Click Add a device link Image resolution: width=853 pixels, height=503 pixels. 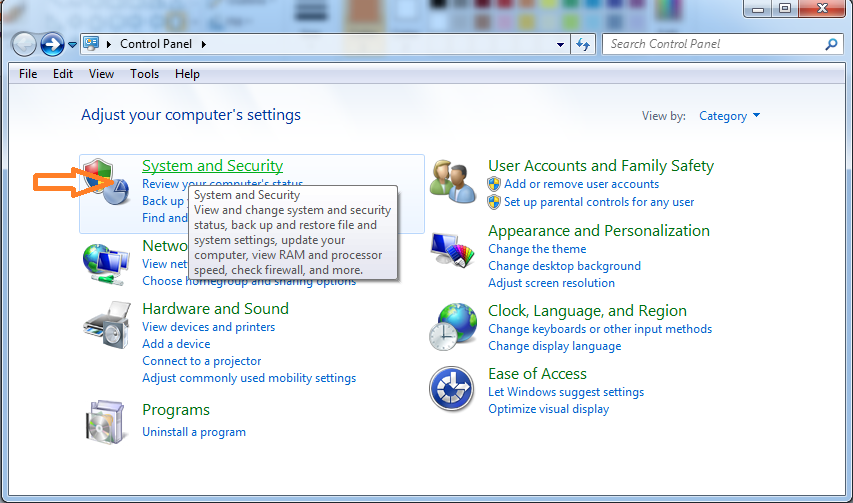click(176, 344)
